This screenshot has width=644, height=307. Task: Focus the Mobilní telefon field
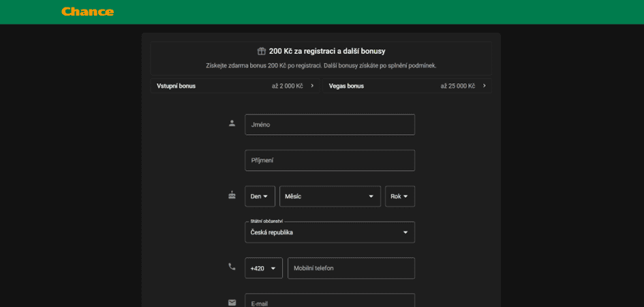point(351,268)
